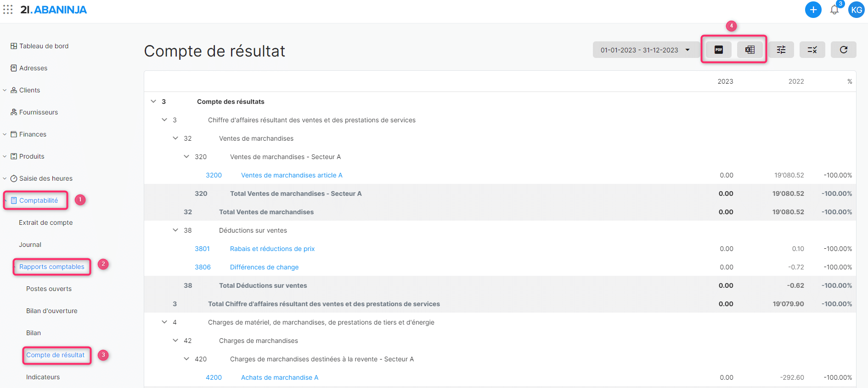
Task: Collapse the 320 Secteur A group
Action: (186, 156)
